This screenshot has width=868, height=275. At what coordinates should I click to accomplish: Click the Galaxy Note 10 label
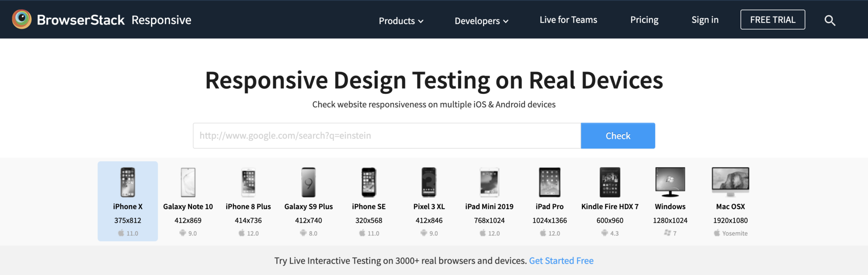[188, 206]
